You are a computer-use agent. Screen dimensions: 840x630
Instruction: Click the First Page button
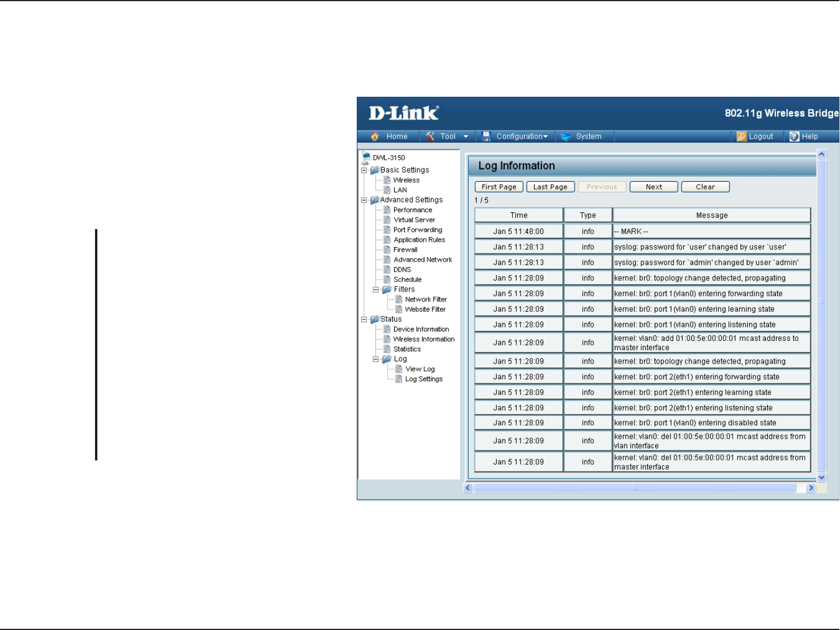coord(499,187)
